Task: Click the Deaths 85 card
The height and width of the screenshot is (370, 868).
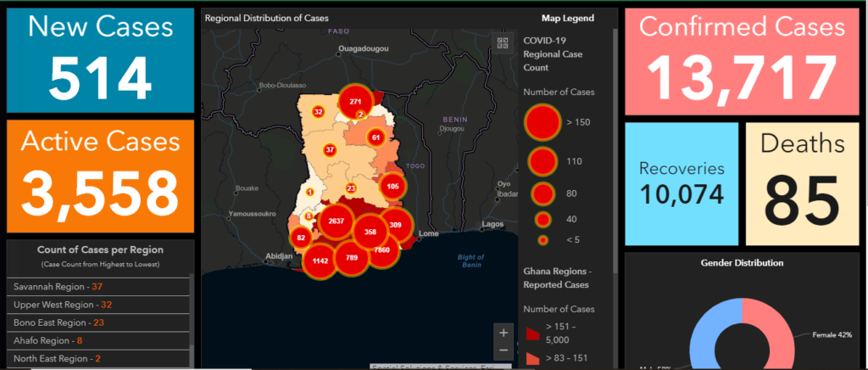Action: (x=803, y=184)
